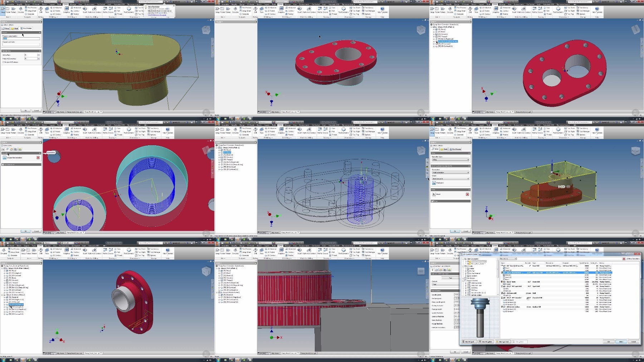Open Orientation dropdown showing Model orientation

[451, 173]
